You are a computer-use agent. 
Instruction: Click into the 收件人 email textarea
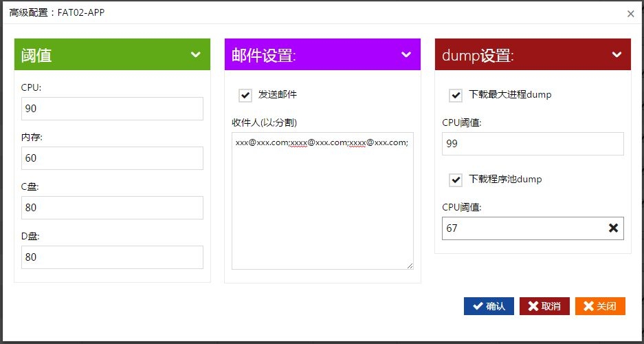point(322,201)
